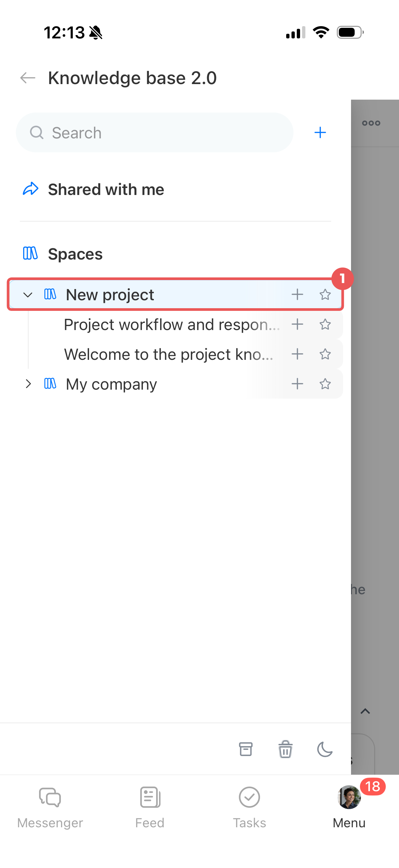This screenshot has width=399, height=868.
Task: Add a subpage under My company
Action: pyautogui.click(x=297, y=384)
